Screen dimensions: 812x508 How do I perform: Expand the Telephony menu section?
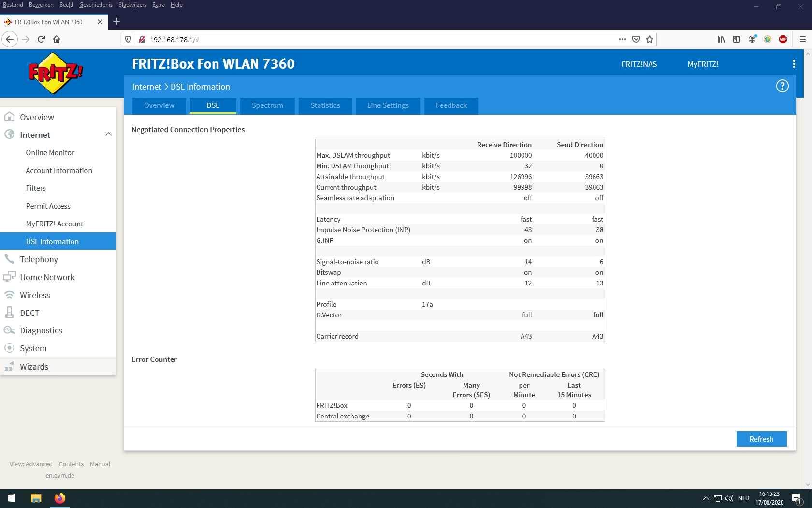[39, 259]
